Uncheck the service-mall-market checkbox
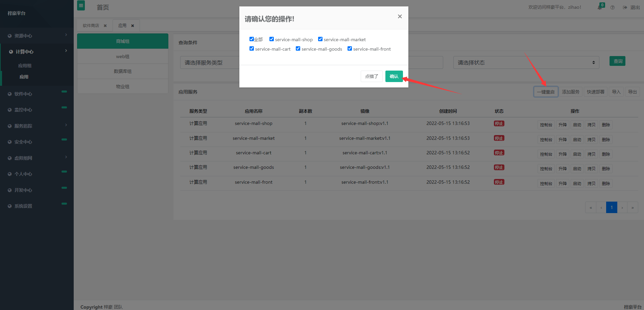 click(x=320, y=39)
